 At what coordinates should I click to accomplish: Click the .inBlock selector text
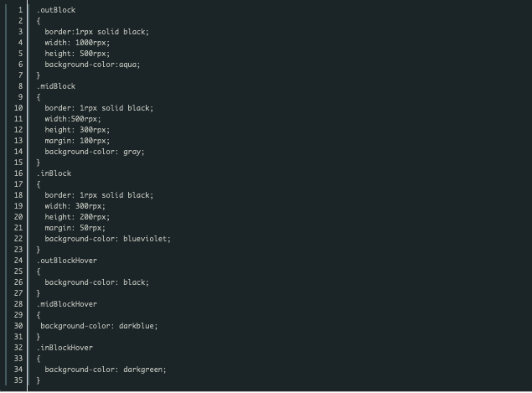pyautogui.click(x=54, y=173)
